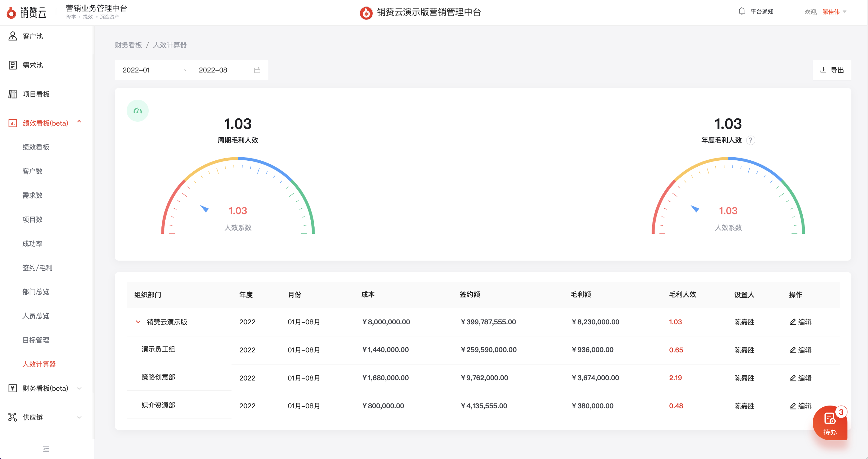Click 媒介资源部 department name

[158, 405]
